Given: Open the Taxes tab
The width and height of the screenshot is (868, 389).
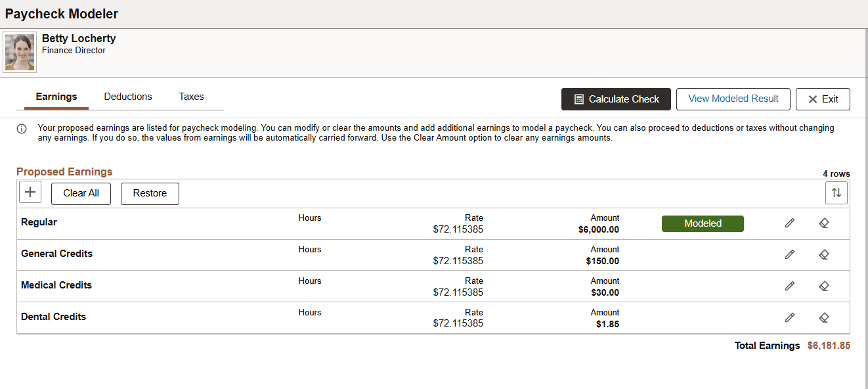Looking at the screenshot, I should (190, 97).
